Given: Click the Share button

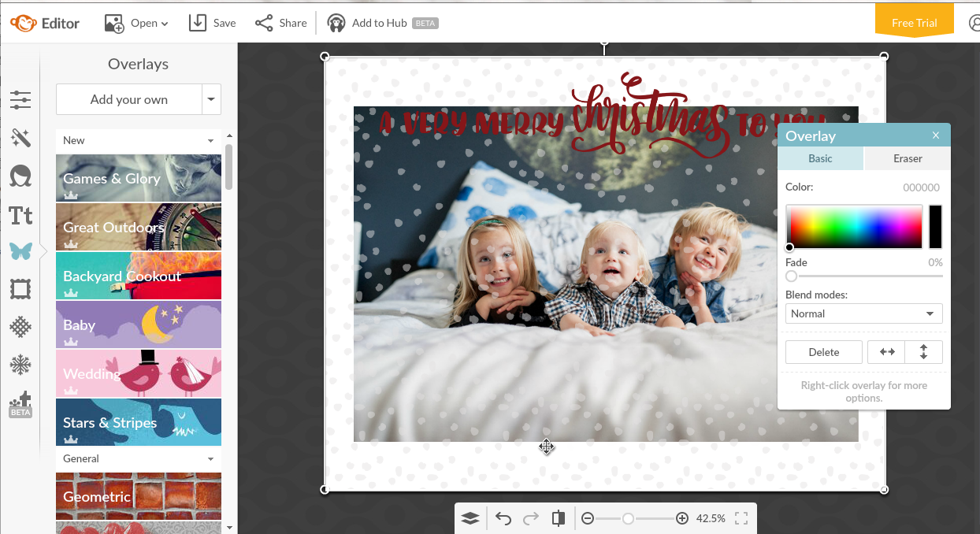Looking at the screenshot, I should pyautogui.click(x=281, y=23).
